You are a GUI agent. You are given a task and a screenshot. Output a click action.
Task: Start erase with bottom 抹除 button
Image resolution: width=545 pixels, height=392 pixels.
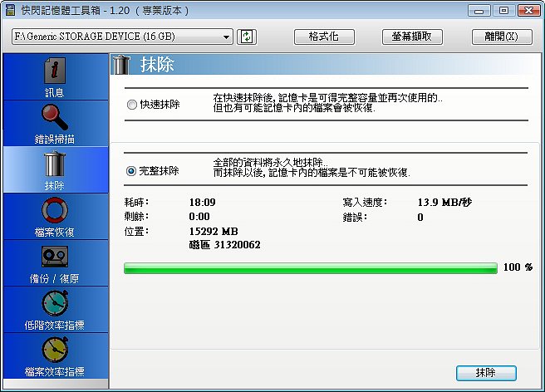tap(486, 373)
